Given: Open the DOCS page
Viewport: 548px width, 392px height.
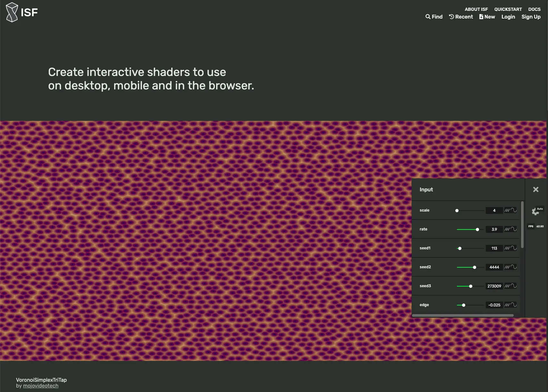Looking at the screenshot, I should pos(534,9).
